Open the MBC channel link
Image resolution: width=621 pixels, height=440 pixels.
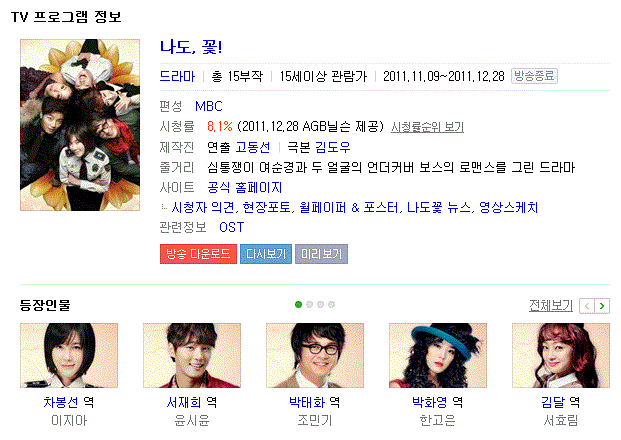click(209, 106)
